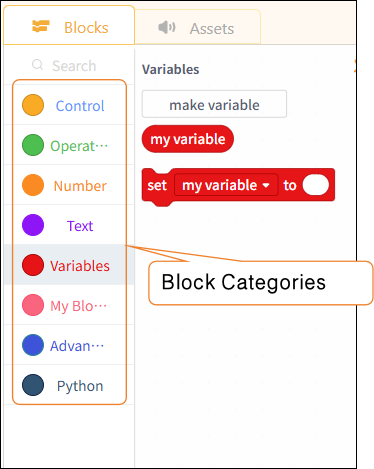Pick the red my variable reporter block
This screenshot has width=374, height=469.
[188, 139]
